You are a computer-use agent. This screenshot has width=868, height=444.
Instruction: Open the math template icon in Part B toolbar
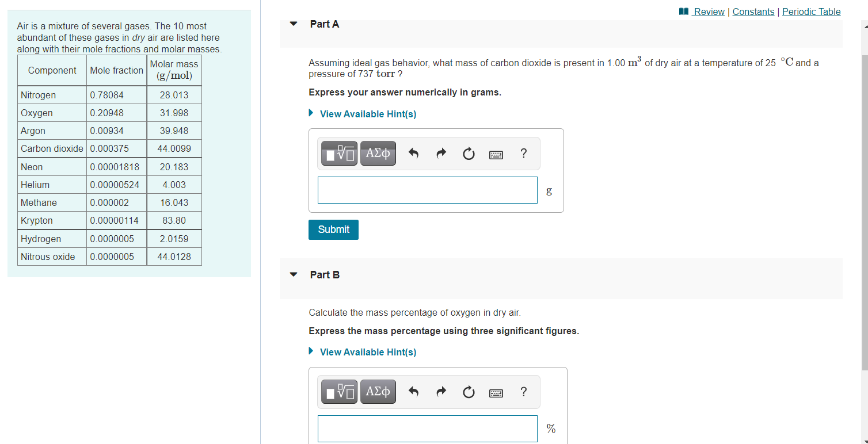(x=338, y=391)
